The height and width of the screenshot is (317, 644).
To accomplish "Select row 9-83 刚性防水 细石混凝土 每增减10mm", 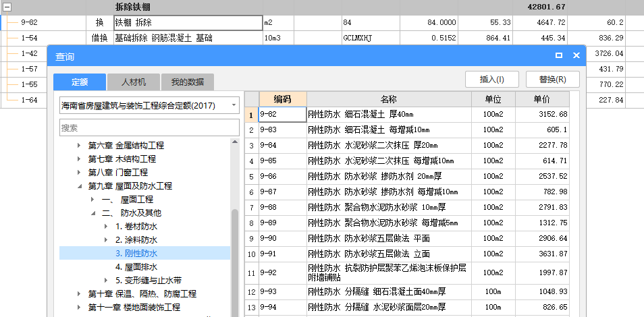I will click(x=407, y=130).
